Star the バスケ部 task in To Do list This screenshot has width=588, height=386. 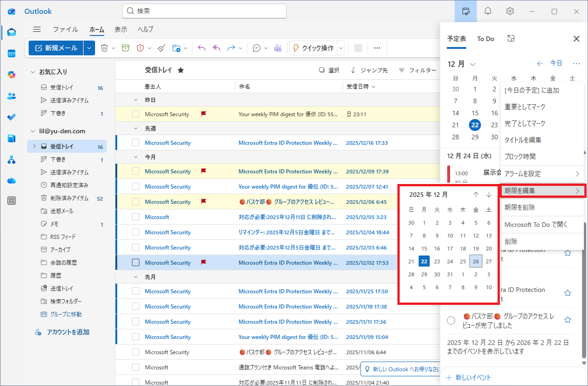click(568, 320)
